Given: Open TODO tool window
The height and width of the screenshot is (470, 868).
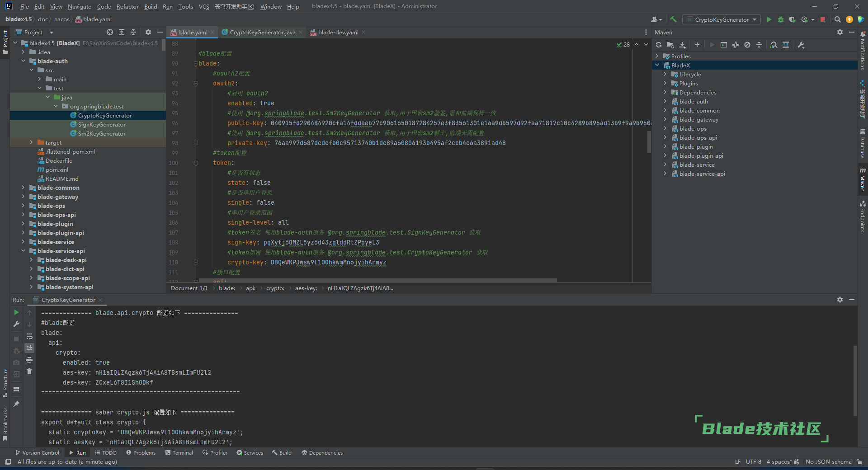Looking at the screenshot, I should 106,452.
